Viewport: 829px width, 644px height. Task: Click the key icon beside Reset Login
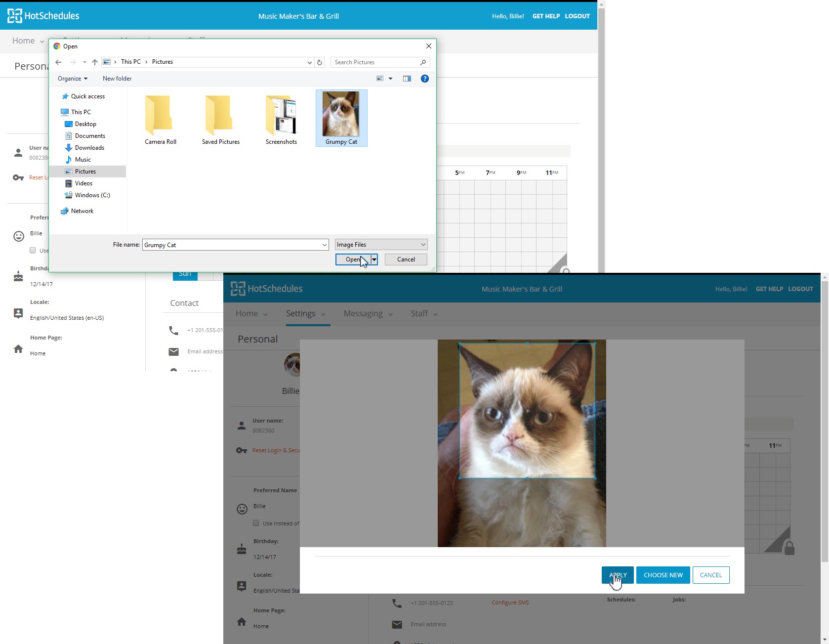point(242,450)
